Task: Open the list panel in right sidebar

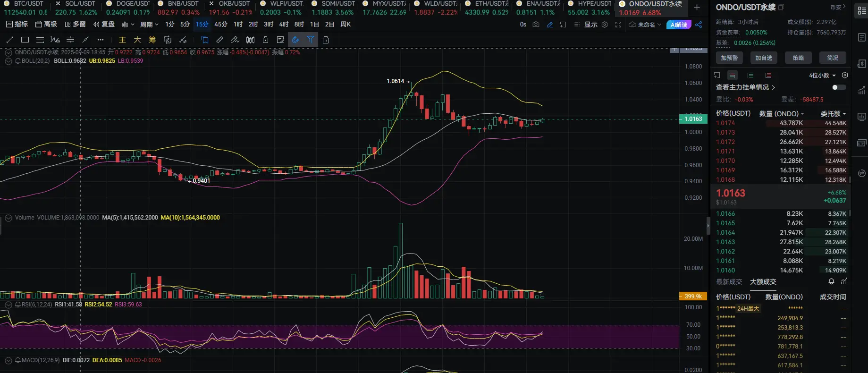Action: coord(861,11)
